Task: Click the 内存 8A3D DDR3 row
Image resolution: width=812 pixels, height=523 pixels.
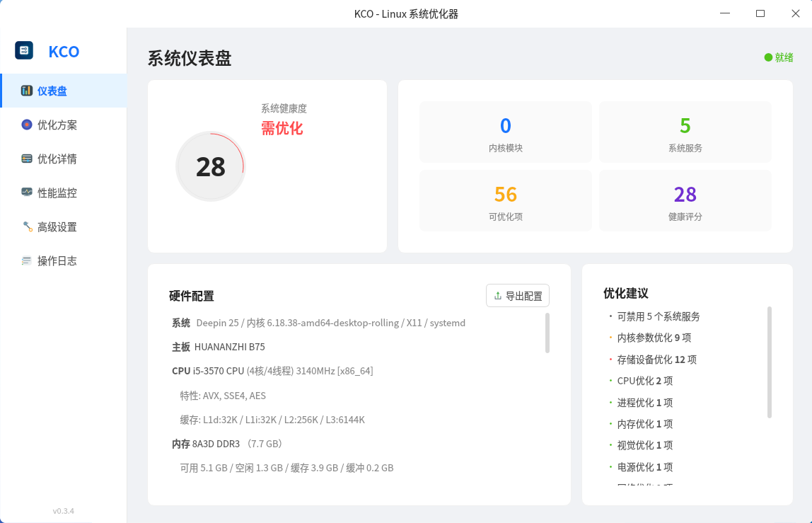Action: coord(227,444)
